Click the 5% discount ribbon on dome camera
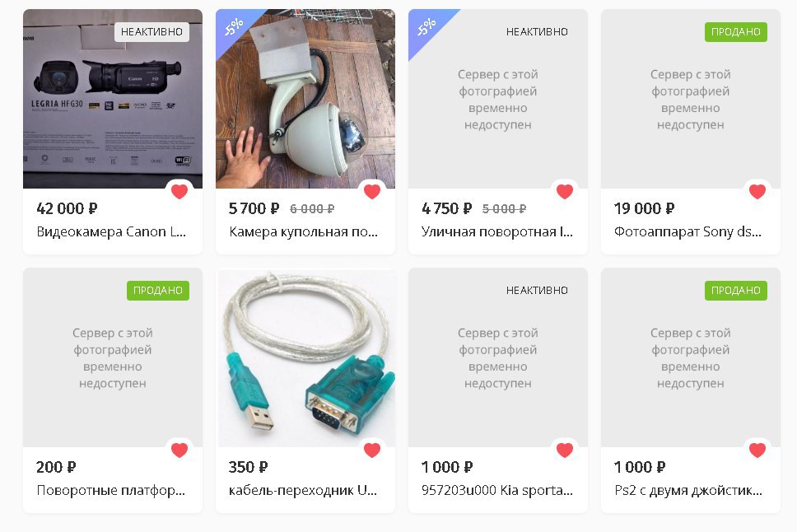Screen dimensions: 797x532 (x=234, y=27)
